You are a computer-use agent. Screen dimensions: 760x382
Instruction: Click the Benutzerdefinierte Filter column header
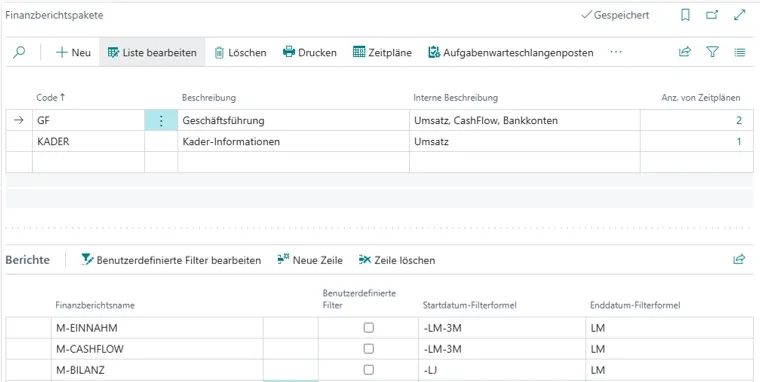[359, 299]
